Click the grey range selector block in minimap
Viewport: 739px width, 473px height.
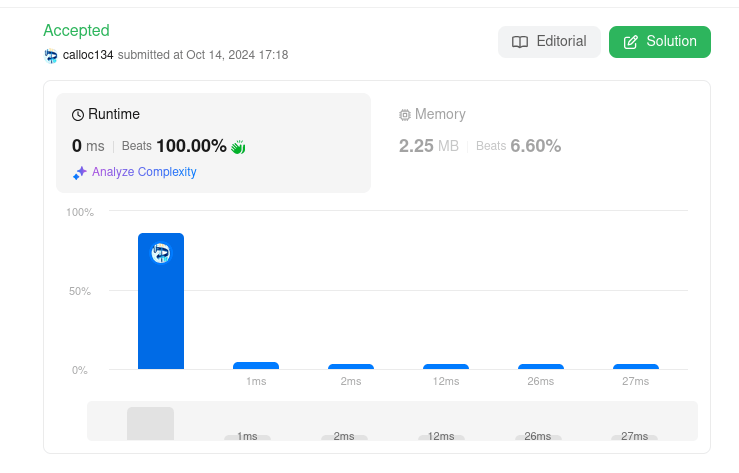pos(150,424)
